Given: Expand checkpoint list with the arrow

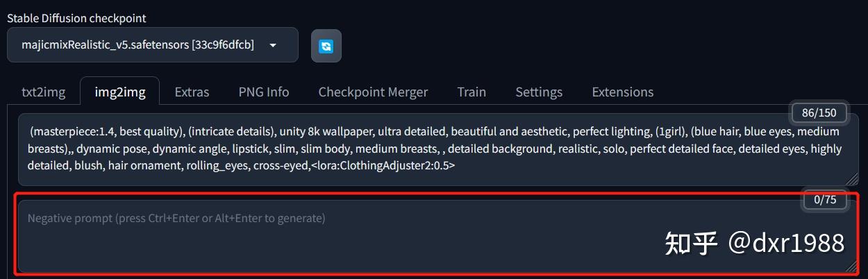Looking at the screenshot, I should (x=273, y=45).
